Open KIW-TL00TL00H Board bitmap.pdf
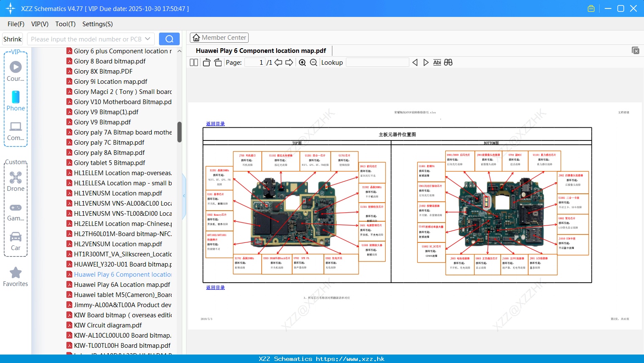The height and width of the screenshot is (363, 644). coord(122,346)
